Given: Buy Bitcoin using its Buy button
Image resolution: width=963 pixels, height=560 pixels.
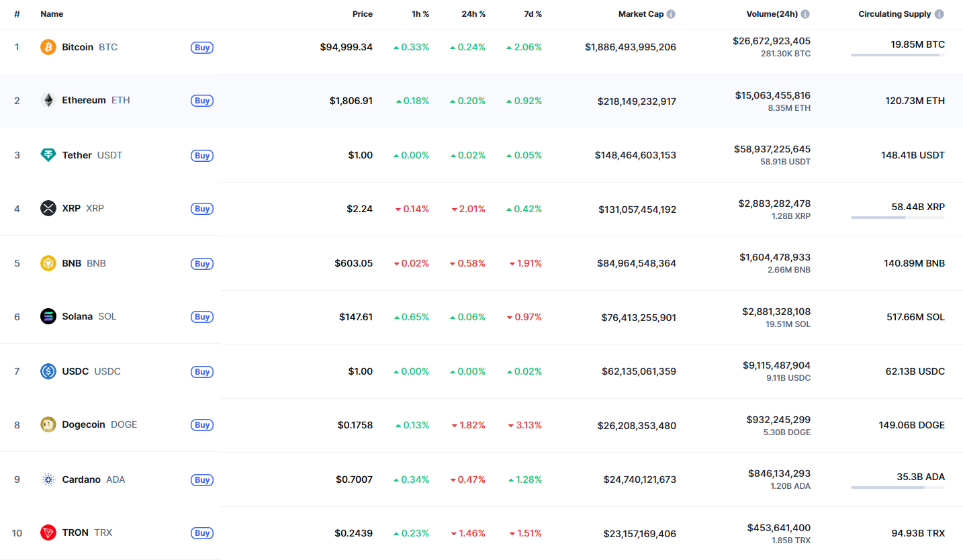Looking at the screenshot, I should [x=202, y=47].
